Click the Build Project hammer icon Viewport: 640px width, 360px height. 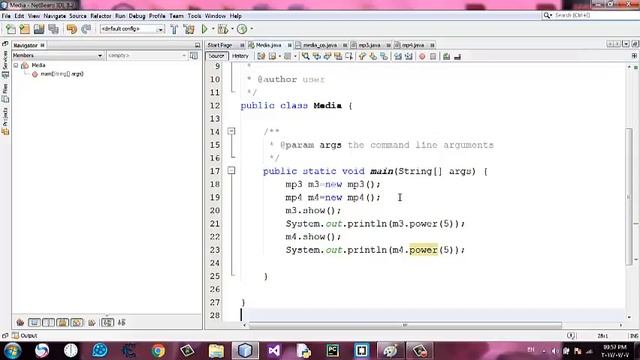tap(174, 29)
